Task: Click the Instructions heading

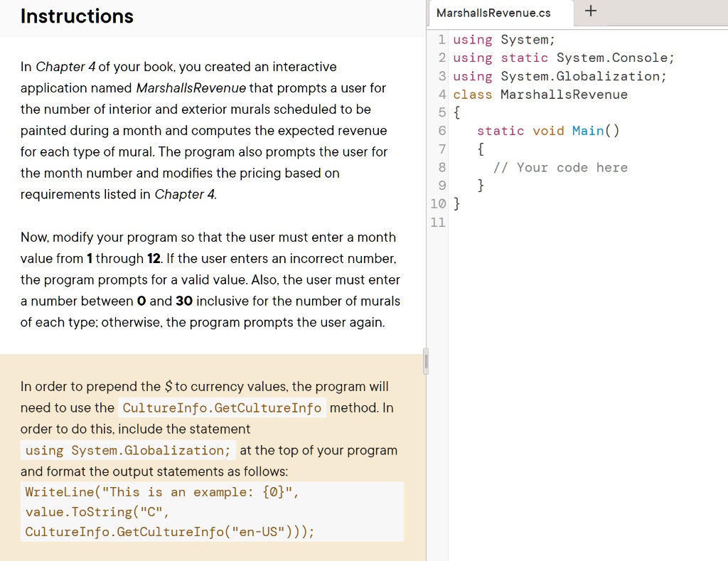Action: (77, 16)
